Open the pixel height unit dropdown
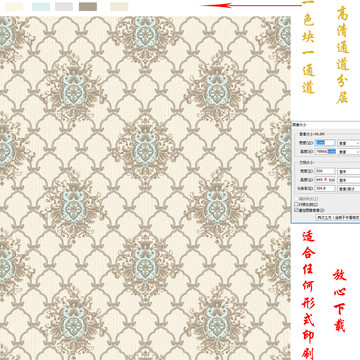 click(x=349, y=152)
